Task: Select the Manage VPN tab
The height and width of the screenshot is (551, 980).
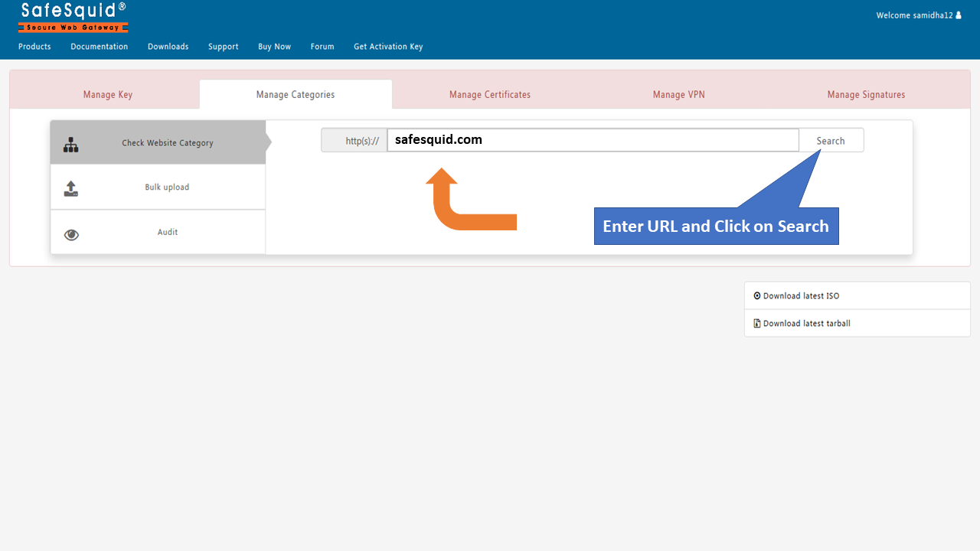Action: pos(678,95)
